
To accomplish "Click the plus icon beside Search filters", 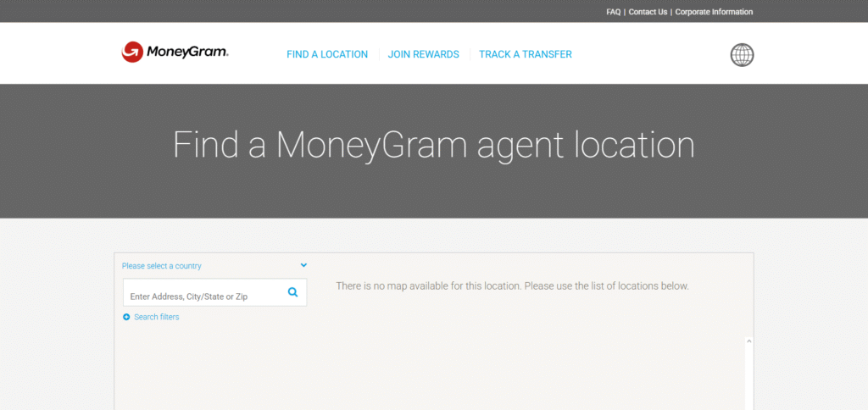I will (x=126, y=317).
